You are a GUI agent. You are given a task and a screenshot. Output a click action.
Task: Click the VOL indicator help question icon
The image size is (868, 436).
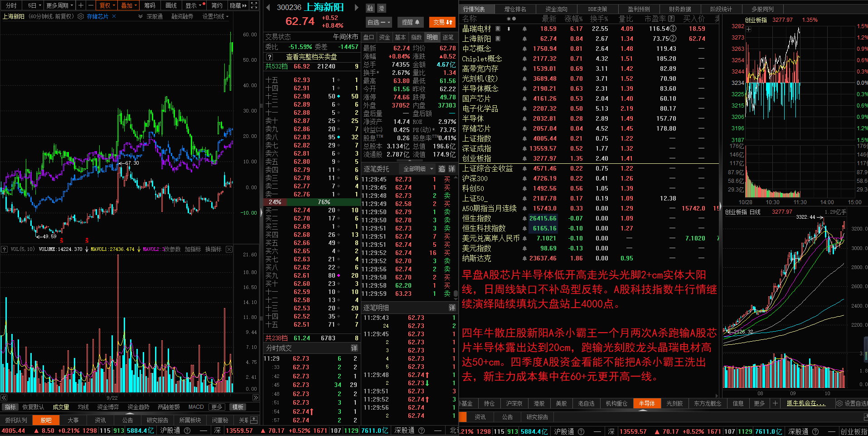5,249
